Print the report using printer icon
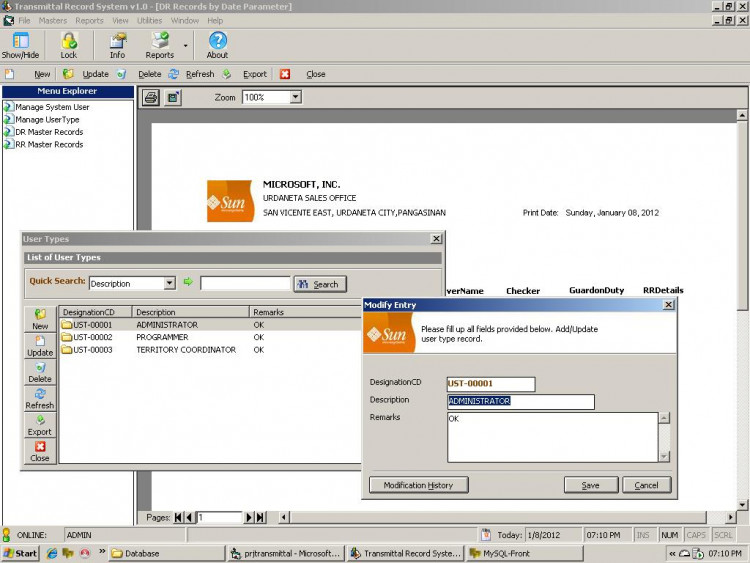This screenshot has height=563, width=750. [x=151, y=98]
